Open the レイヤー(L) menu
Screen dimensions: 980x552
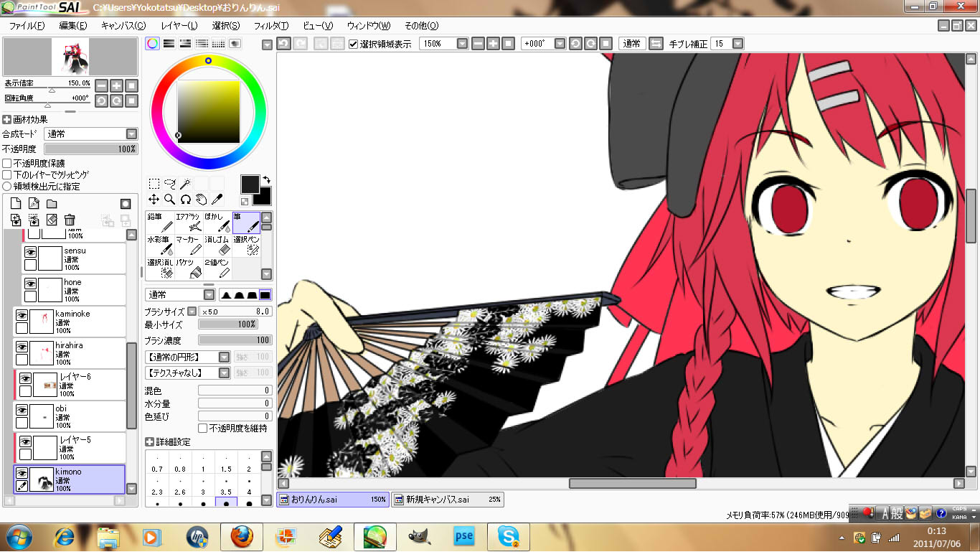[179, 26]
